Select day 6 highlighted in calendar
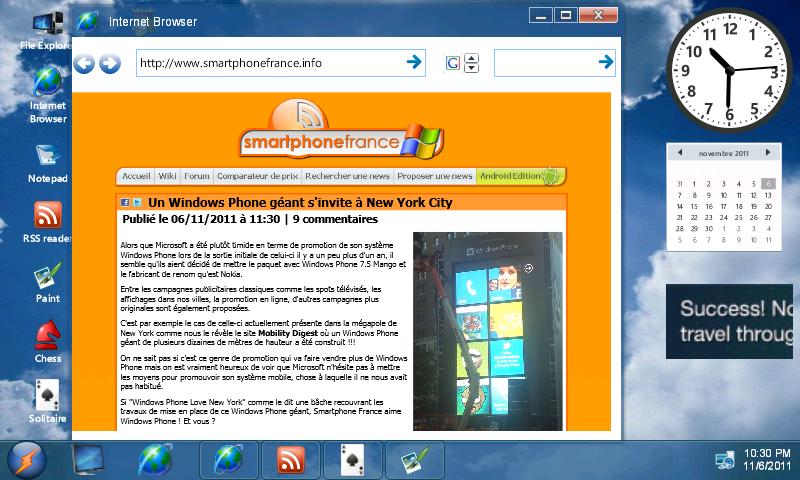 [768, 184]
